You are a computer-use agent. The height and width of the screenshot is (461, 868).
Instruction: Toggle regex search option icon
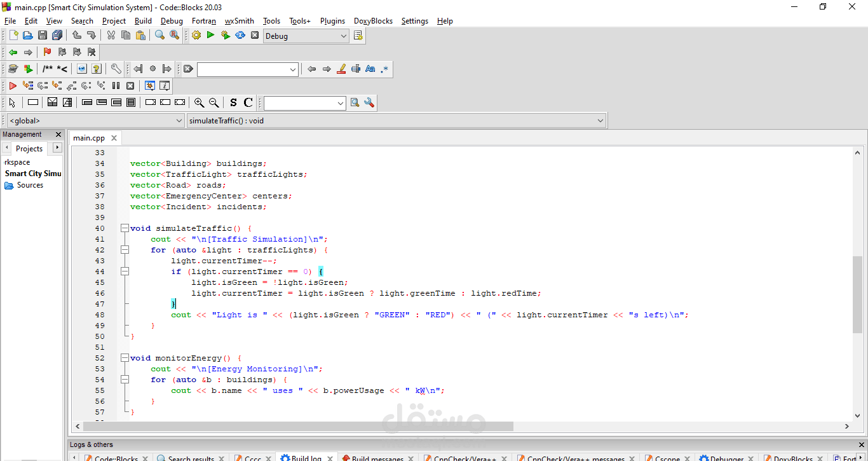385,69
